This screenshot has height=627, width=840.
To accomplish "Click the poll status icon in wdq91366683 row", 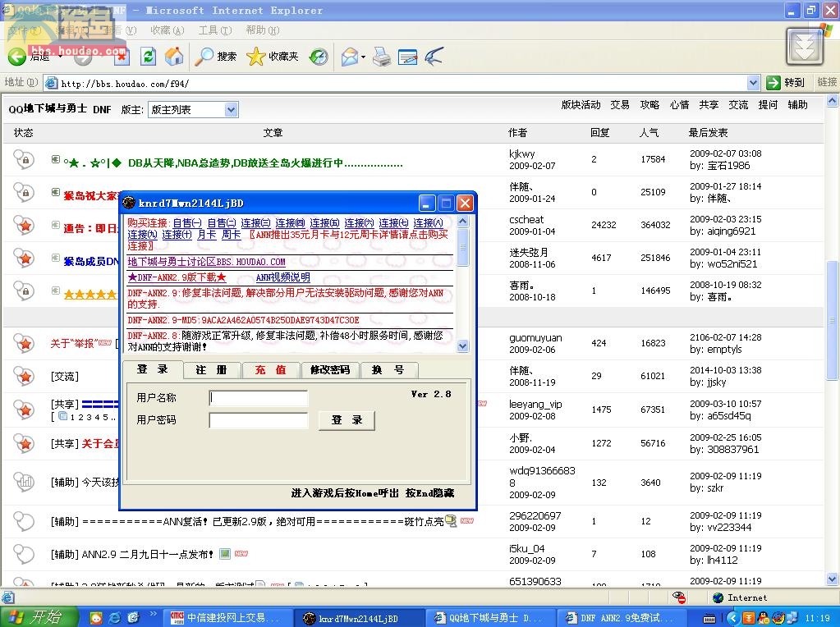I will tap(24, 482).
